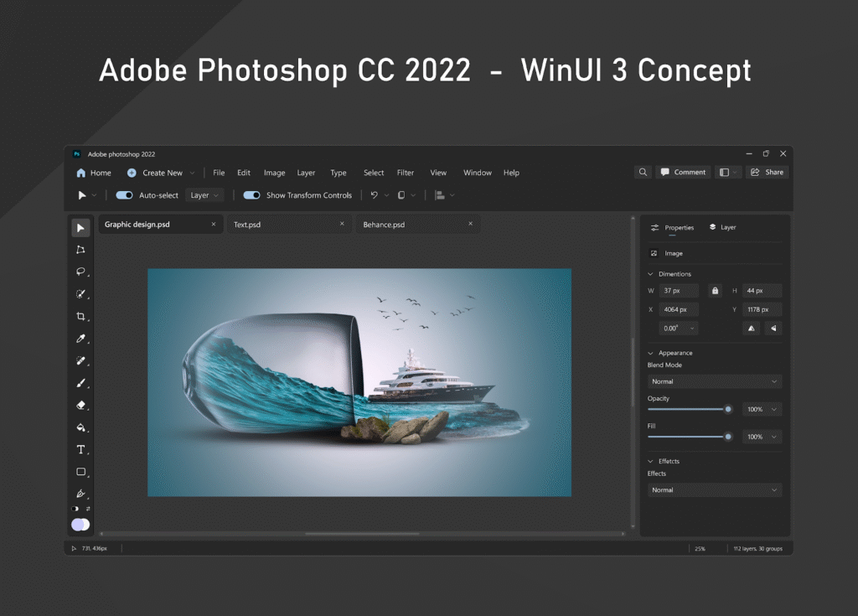The image size is (858, 616).
Task: Flip horizontally using the triangle icon
Action: point(752,329)
